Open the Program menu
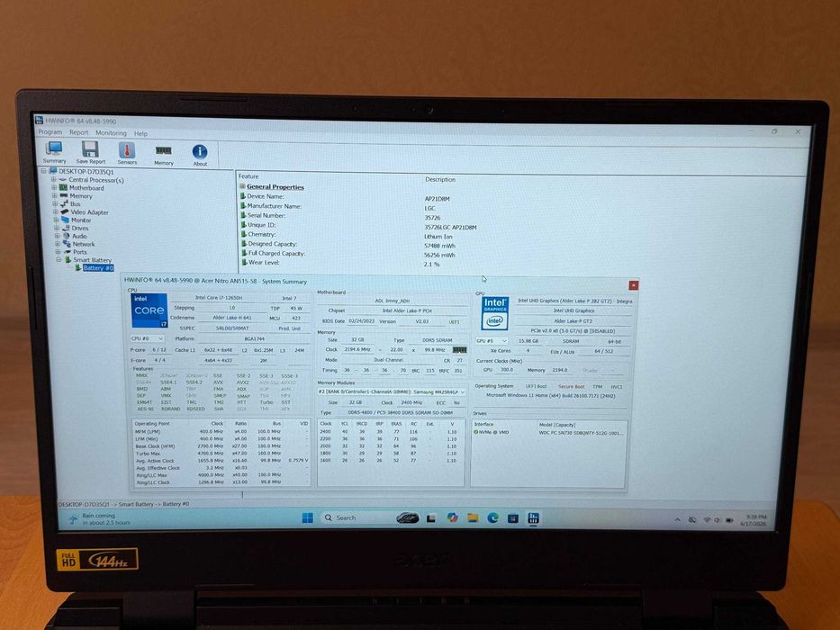The image size is (840, 630). point(50,131)
